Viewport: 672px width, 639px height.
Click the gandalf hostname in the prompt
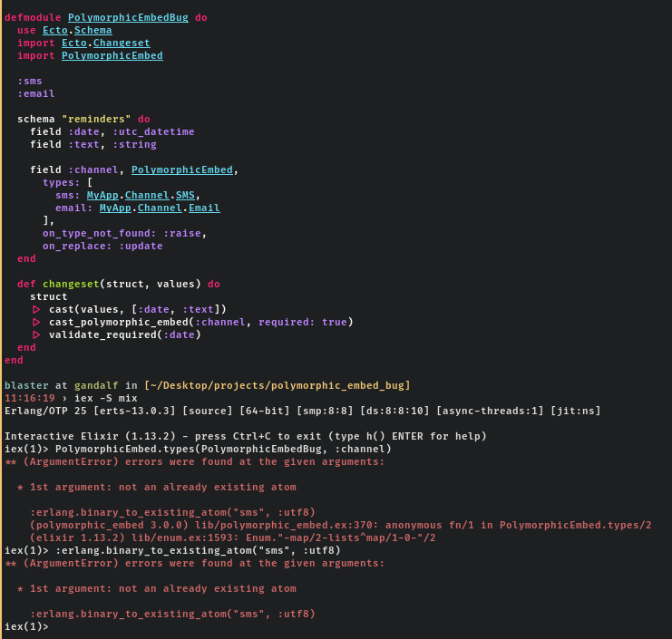click(96, 385)
